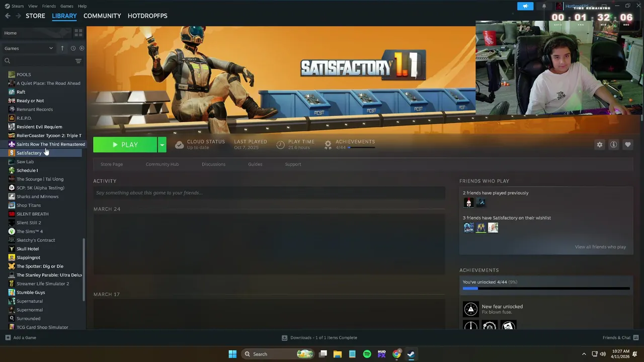The width and height of the screenshot is (644, 362).
Task: Click the activity say-something input field
Action: pyautogui.click(x=269, y=193)
